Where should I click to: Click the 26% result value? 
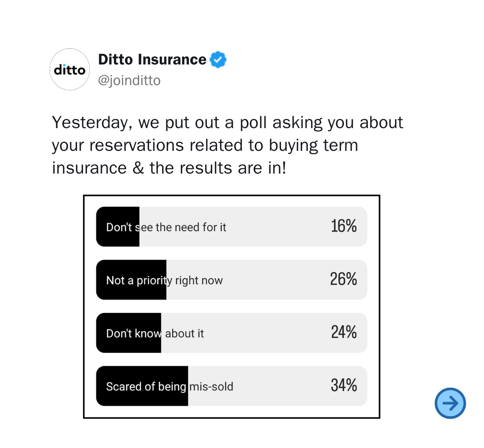[343, 279]
